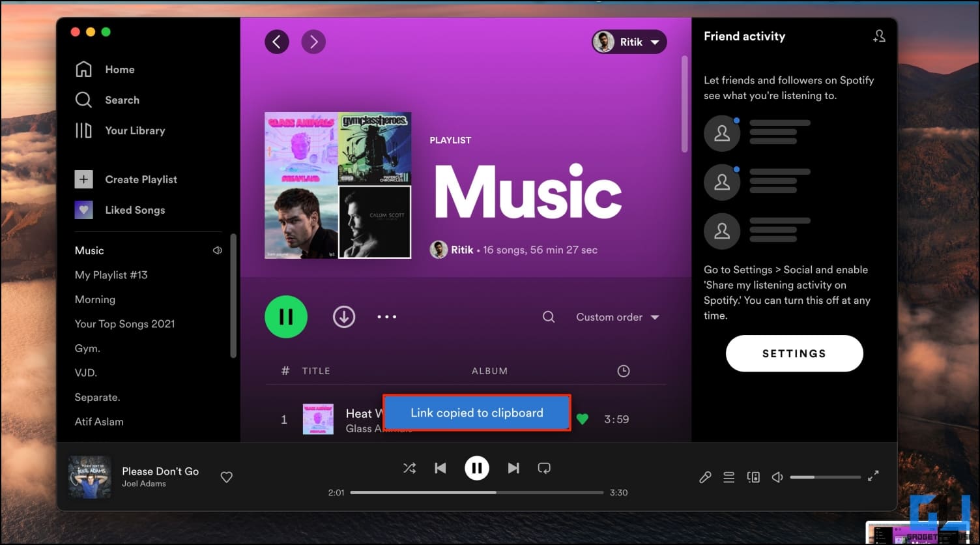Go back with the left arrow button
The width and height of the screenshot is (980, 545).
click(x=276, y=42)
